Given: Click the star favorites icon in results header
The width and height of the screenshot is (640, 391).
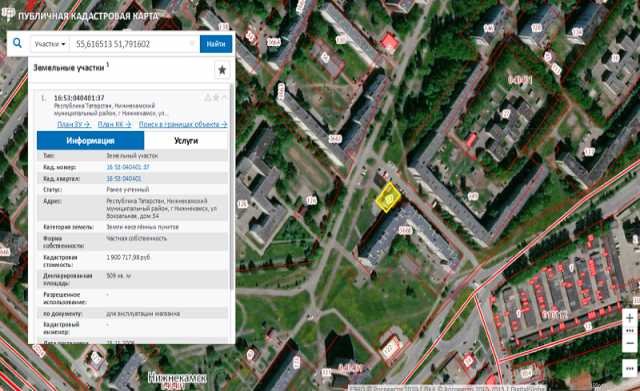Looking at the screenshot, I should (222, 70).
